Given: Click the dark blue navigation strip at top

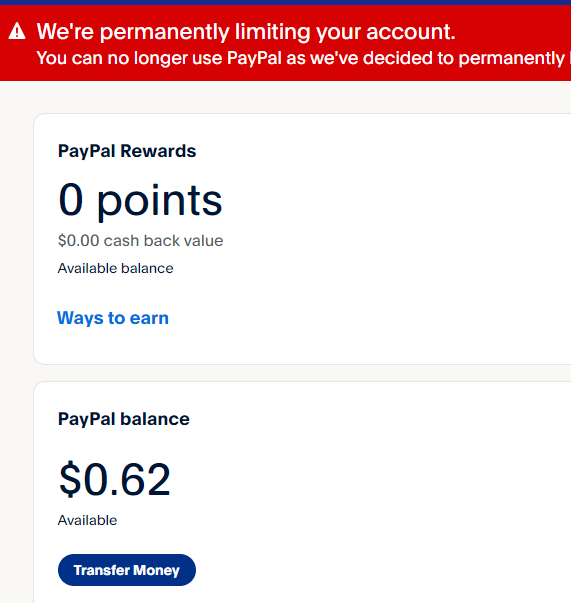Looking at the screenshot, I should (285, 2).
